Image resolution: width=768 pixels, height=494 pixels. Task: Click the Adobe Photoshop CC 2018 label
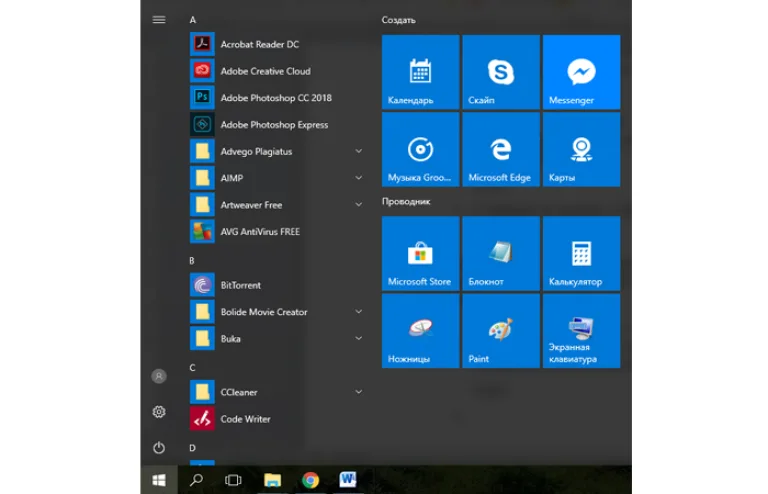pyautogui.click(x=276, y=98)
